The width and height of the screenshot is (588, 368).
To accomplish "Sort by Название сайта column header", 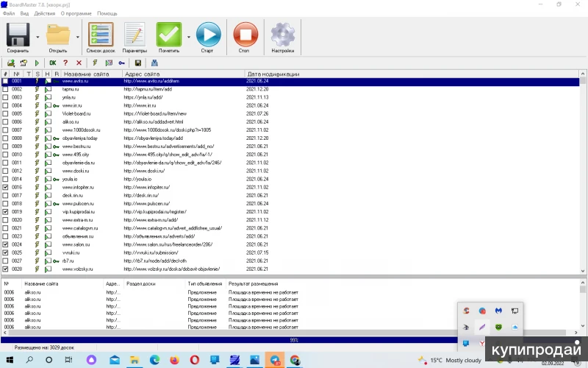I will coord(86,74).
